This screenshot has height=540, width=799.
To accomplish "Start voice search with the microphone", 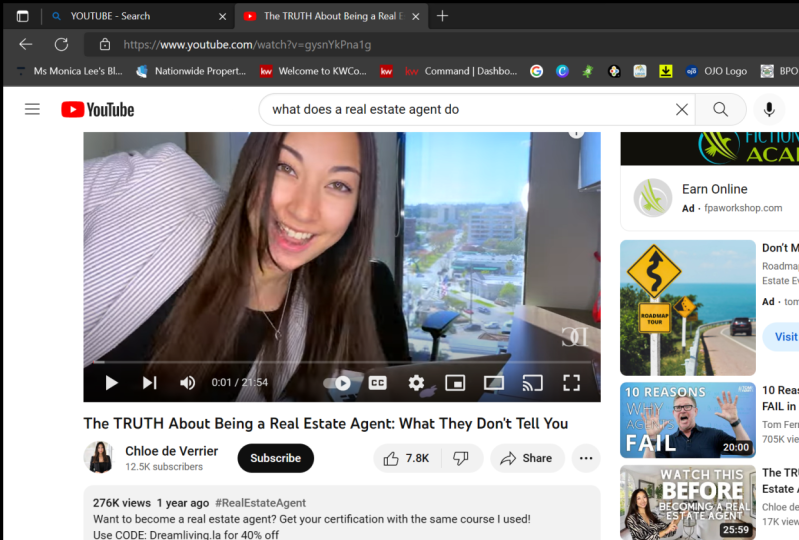I will [x=769, y=109].
